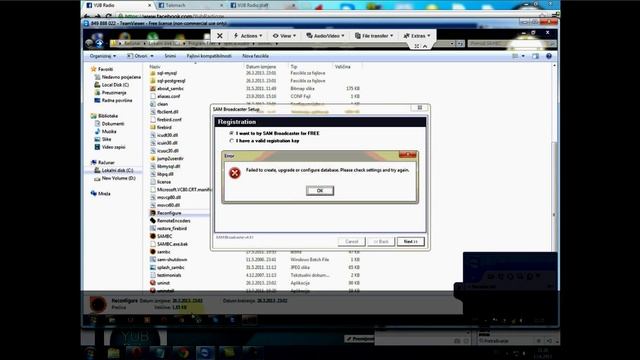Select the SAMBC.exe.bak file
The height and width of the screenshot is (360, 640).
click(169, 244)
